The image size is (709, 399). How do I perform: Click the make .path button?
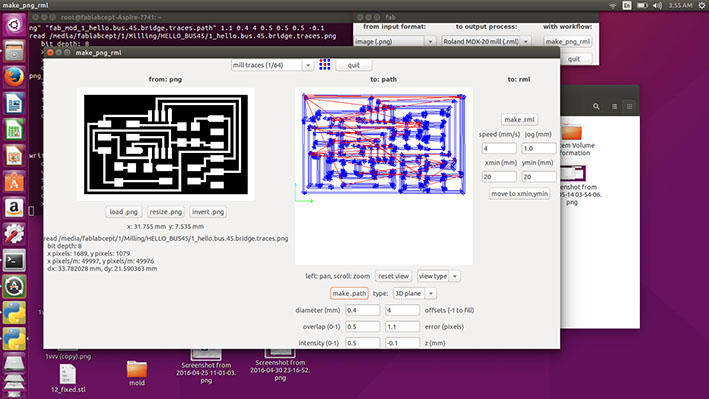tap(349, 294)
